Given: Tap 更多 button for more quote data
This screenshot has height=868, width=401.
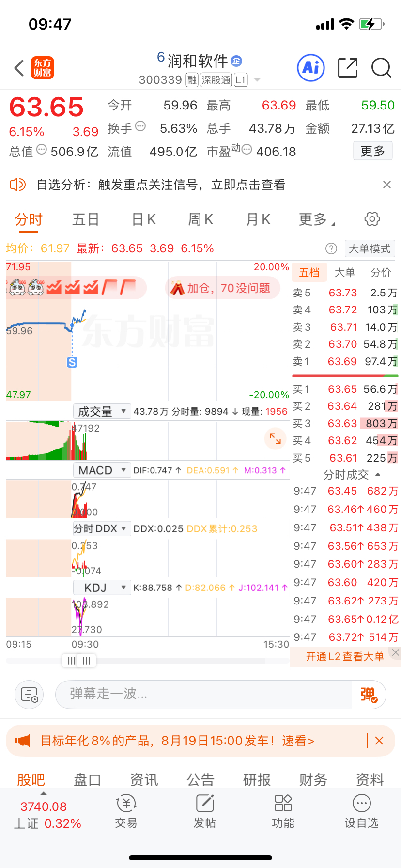Looking at the screenshot, I should [x=373, y=151].
